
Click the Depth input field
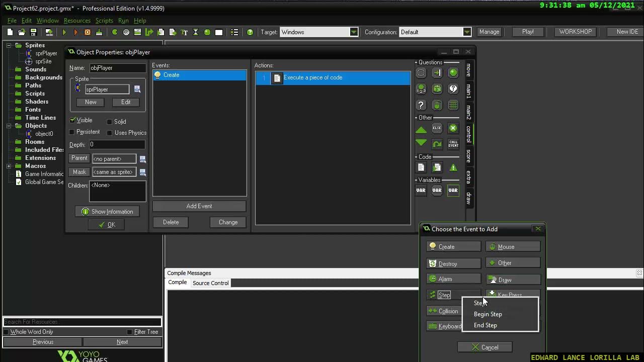(x=117, y=145)
